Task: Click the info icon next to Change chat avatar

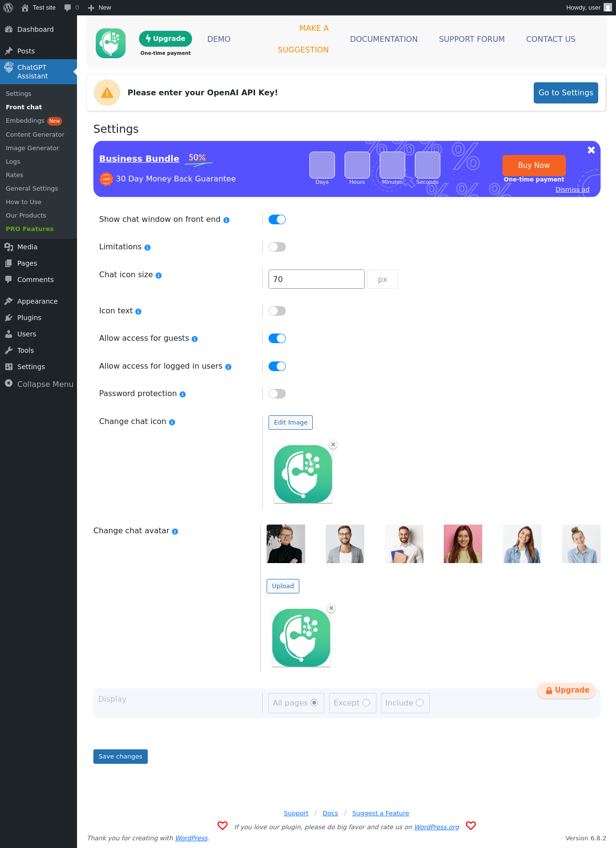Action: pyautogui.click(x=175, y=531)
